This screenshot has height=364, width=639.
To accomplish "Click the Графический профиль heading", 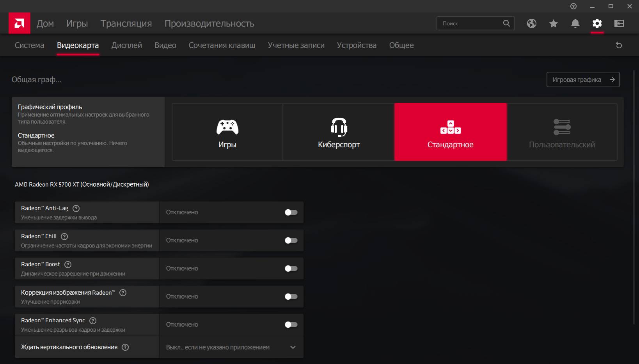I will pos(50,107).
